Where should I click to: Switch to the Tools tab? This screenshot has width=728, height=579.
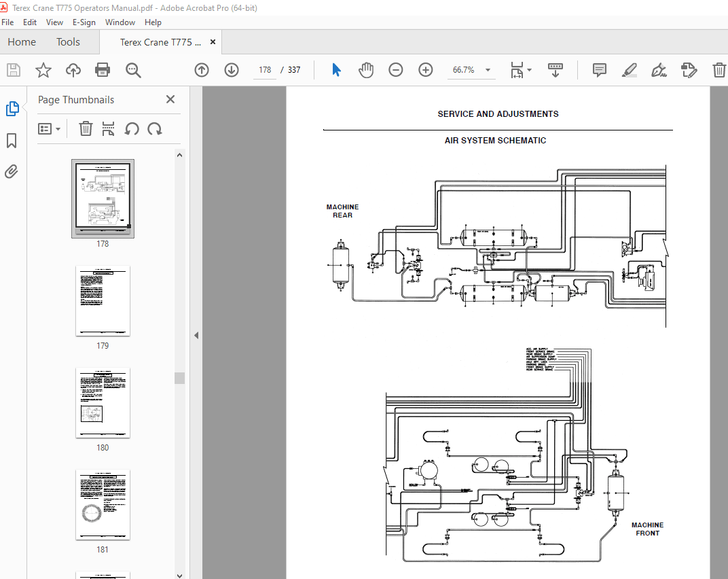pos(68,41)
